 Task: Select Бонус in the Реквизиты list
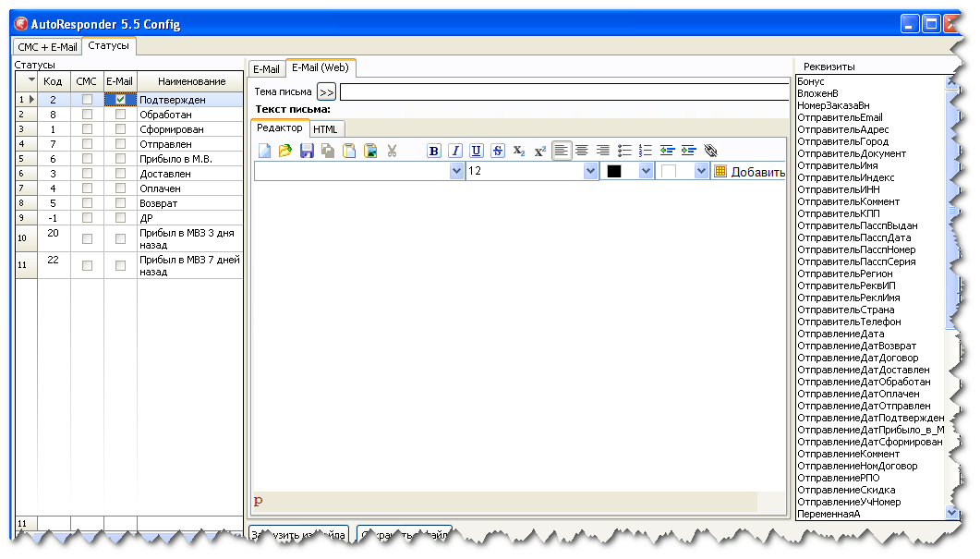(811, 81)
